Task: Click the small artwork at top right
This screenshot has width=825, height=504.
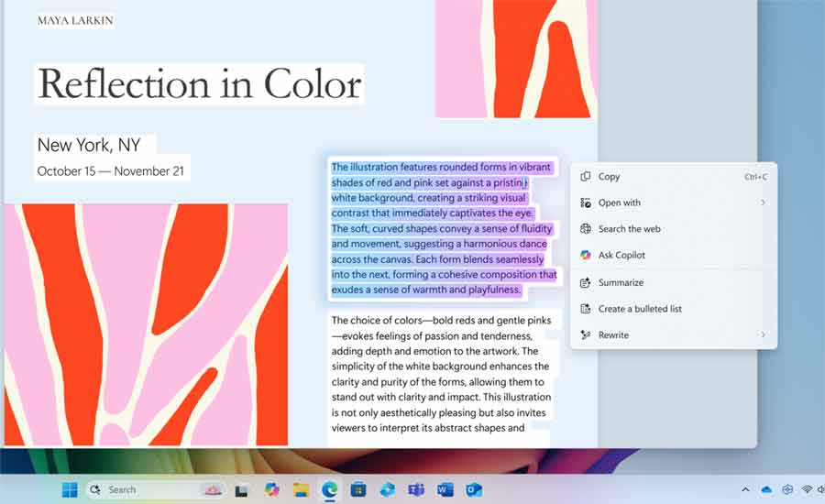Action: [x=515, y=59]
